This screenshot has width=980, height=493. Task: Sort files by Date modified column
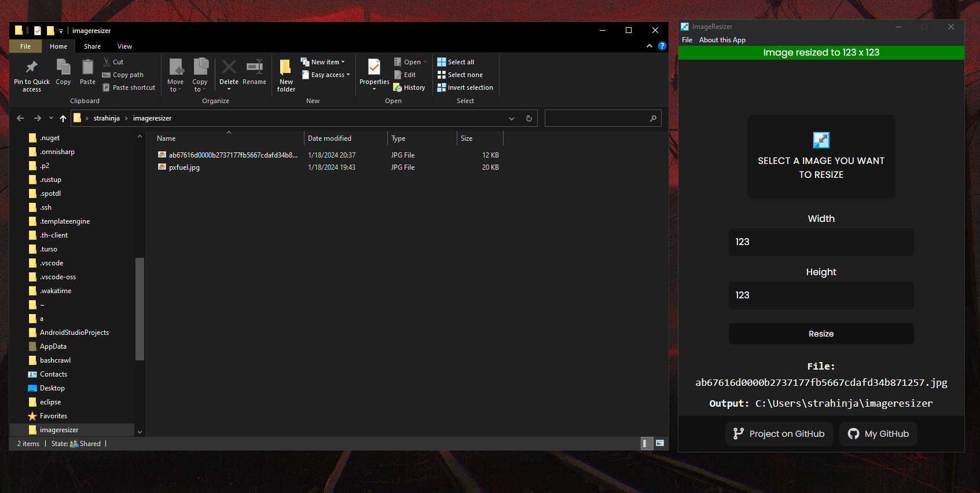pyautogui.click(x=346, y=138)
